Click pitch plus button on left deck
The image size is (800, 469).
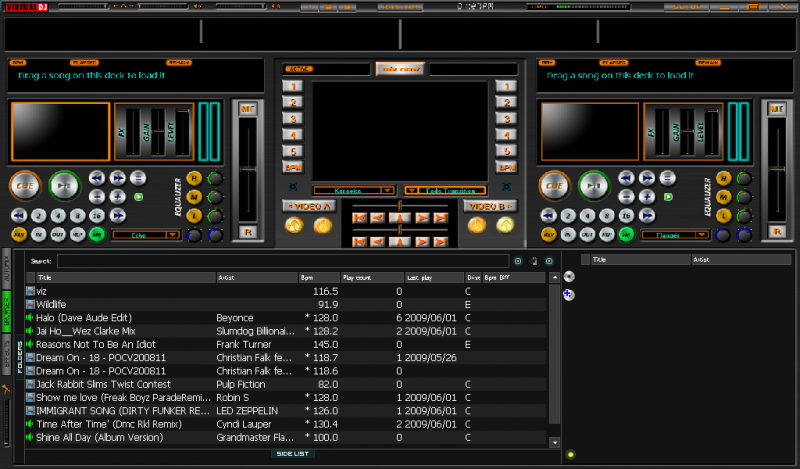(x=117, y=196)
